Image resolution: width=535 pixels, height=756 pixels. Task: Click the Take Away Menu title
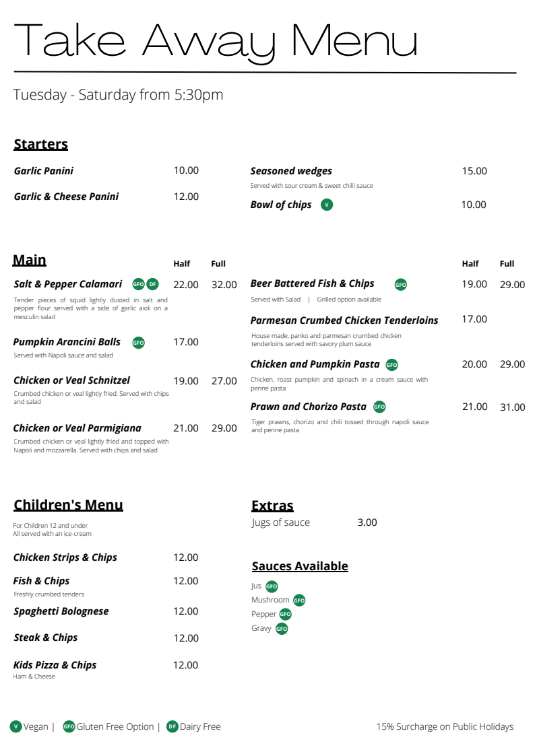click(216, 40)
